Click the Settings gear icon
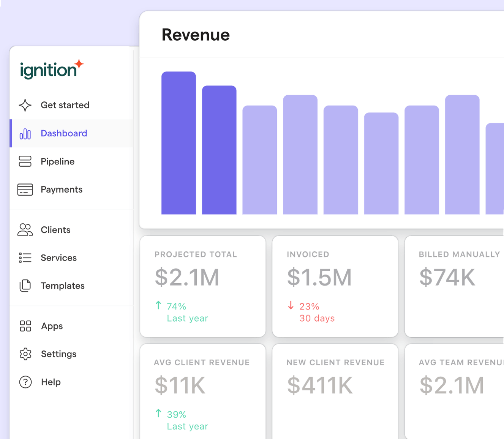Screen dimensions: 504x439 25,354
